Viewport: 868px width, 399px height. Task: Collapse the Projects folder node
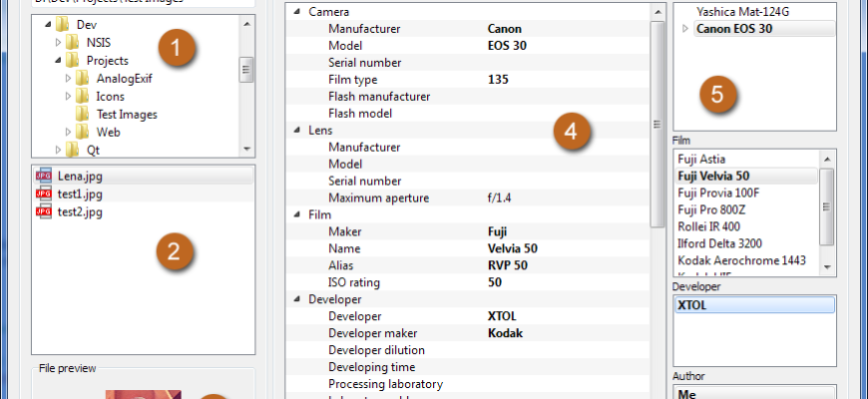coord(58,60)
